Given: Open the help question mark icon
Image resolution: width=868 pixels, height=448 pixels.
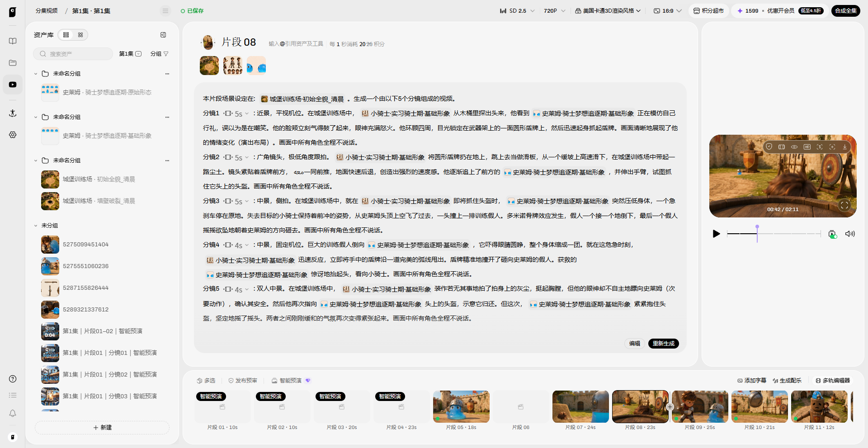Looking at the screenshot, I should pyautogui.click(x=13, y=379).
